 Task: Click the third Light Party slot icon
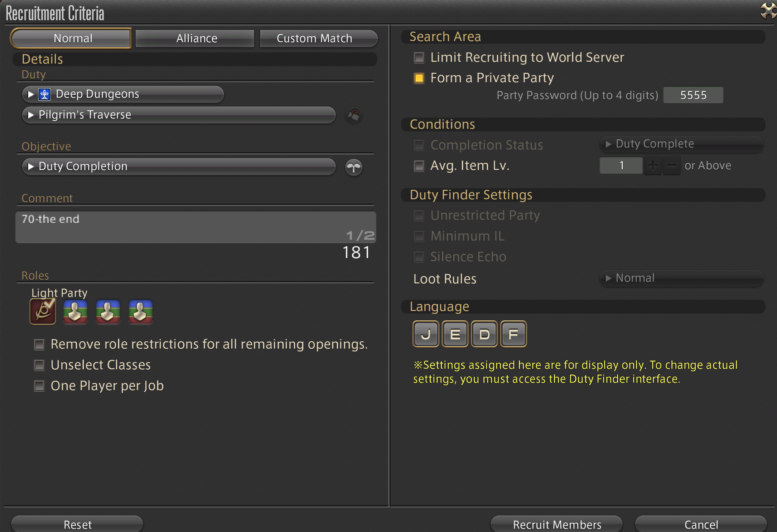tap(108, 312)
